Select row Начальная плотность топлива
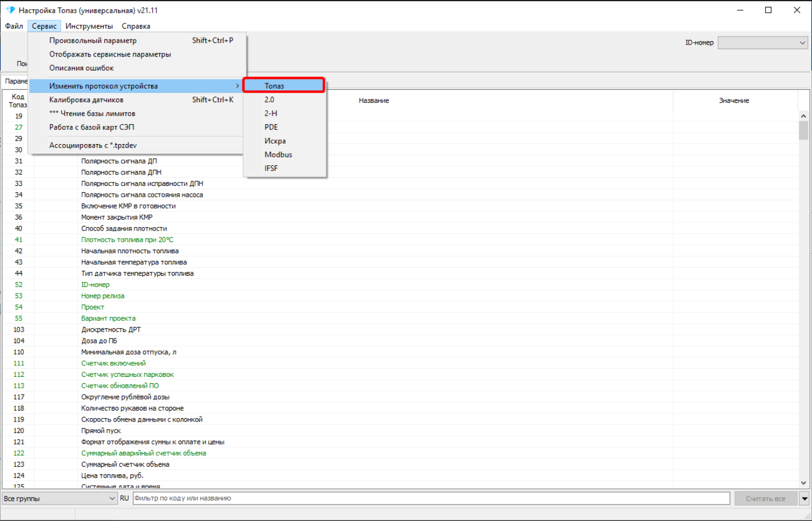This screenshot has width=812, height=521. [x=401, y=251]
